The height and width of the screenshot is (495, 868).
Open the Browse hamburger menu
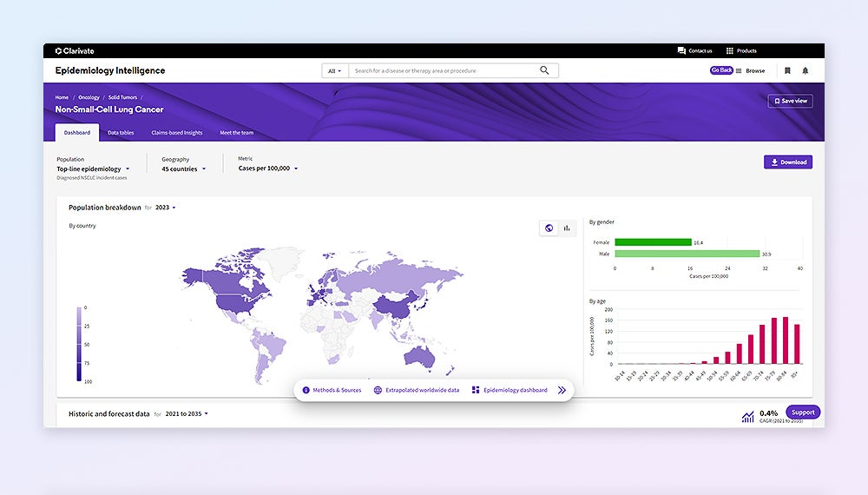click(x=740, y=70)
